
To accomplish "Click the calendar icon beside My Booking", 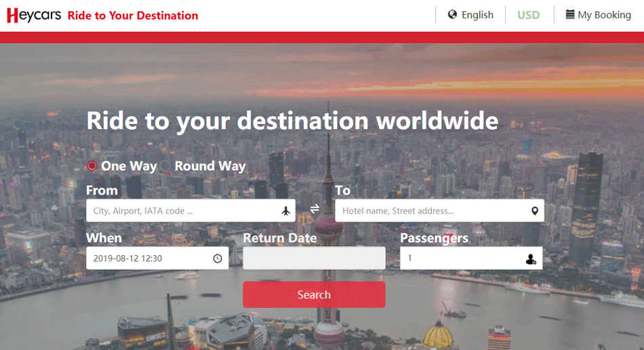I will point(570,14).
